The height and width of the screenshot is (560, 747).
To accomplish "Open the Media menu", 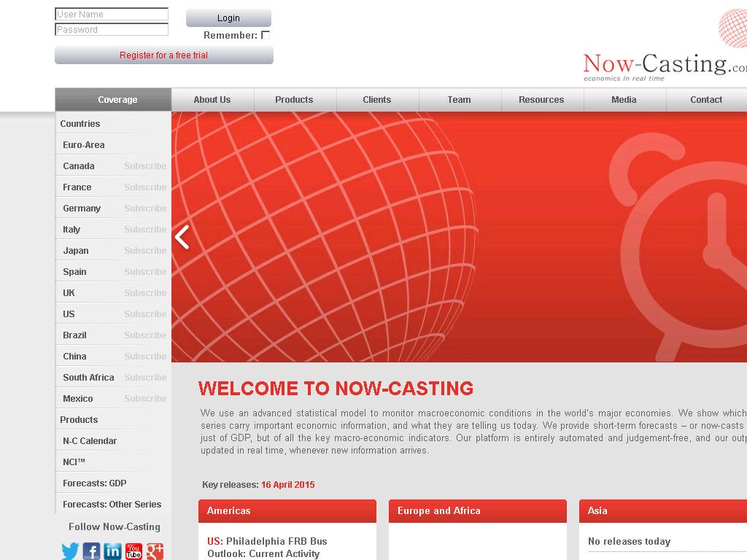I will pyautogui.click(x=624, y=99).
